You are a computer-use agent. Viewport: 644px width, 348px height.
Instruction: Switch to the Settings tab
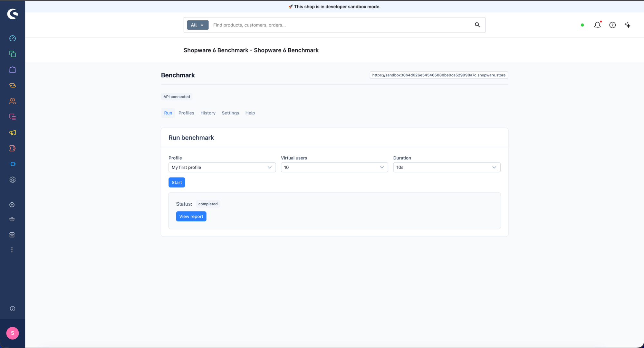(230, 113)
